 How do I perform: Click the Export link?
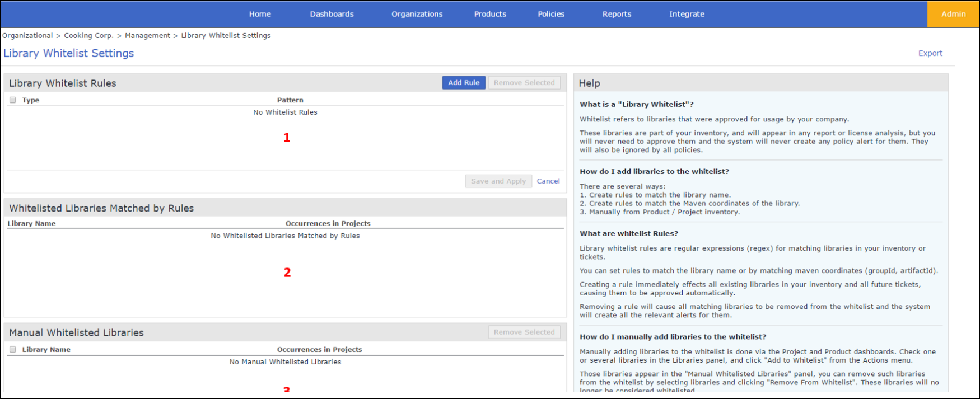click(x=930, y=53)
